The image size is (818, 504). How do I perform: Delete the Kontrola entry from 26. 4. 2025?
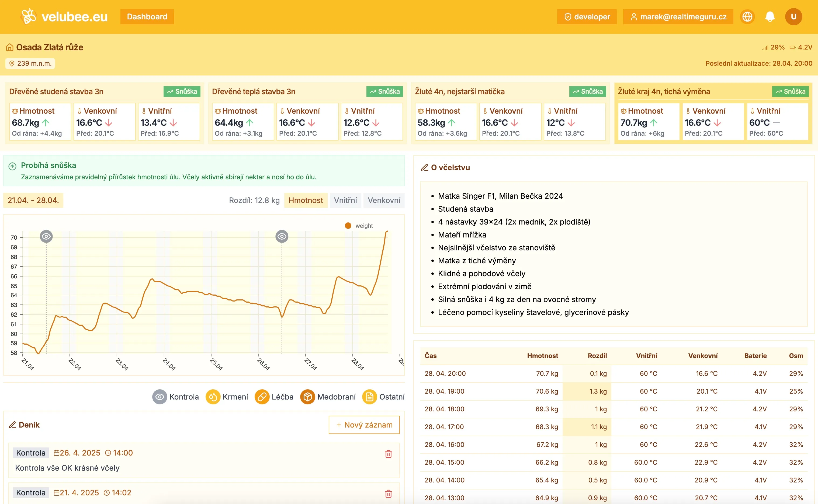388,454
